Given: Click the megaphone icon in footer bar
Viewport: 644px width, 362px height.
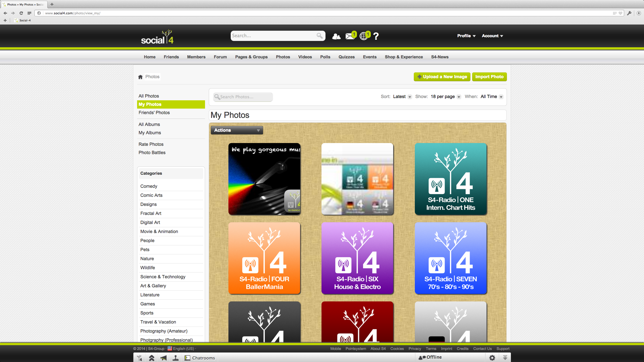Looking at the screenshot, I should pyautogui.click(x=164, y=358).
